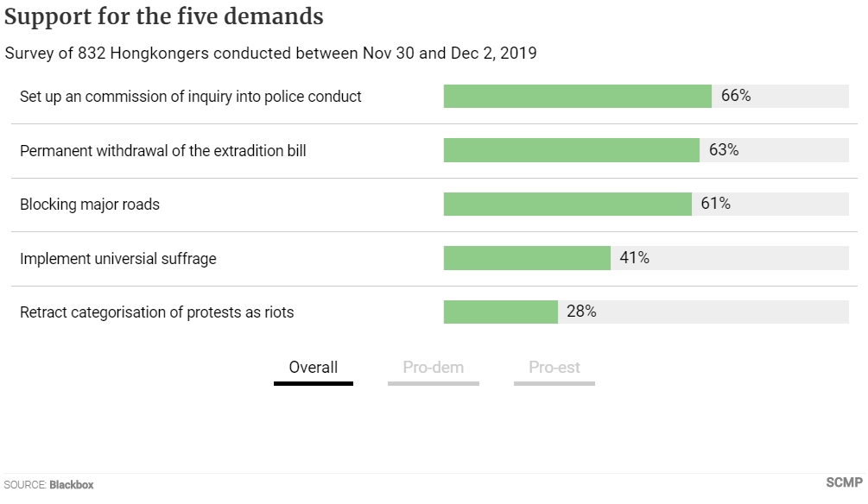Click the 66% value label
868x504 pixels.
pyautogui.click(x=736, y=96)
